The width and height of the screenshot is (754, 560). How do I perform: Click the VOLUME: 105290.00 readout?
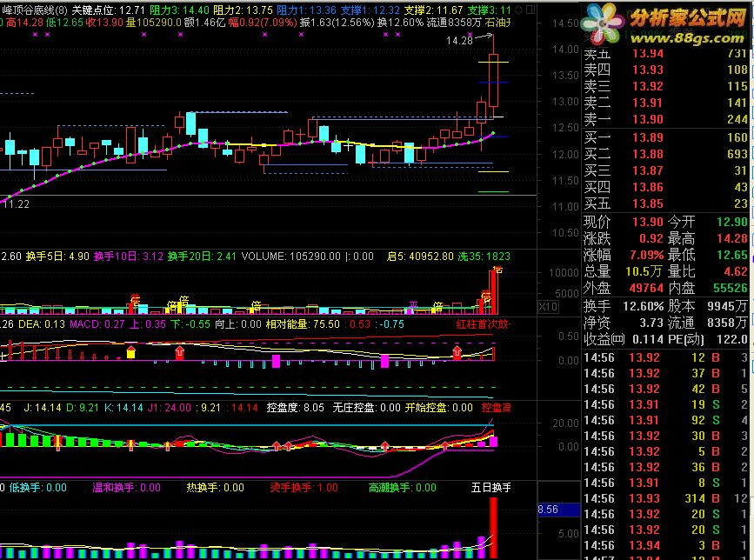pyautogui.click(x=291, y=257)
